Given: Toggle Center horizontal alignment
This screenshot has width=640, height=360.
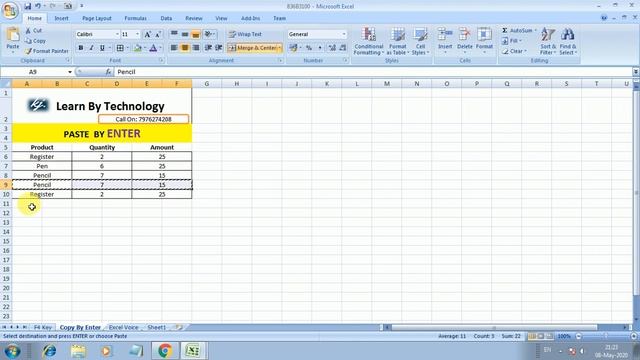Looking at the screenshot, I should point(185,48).
